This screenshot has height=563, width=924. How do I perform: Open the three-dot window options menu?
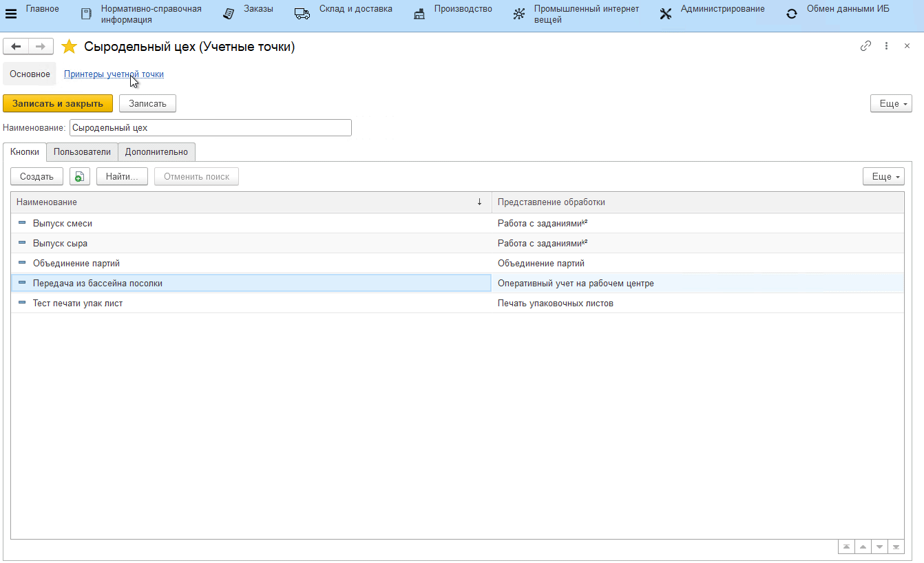click(887, 46)
